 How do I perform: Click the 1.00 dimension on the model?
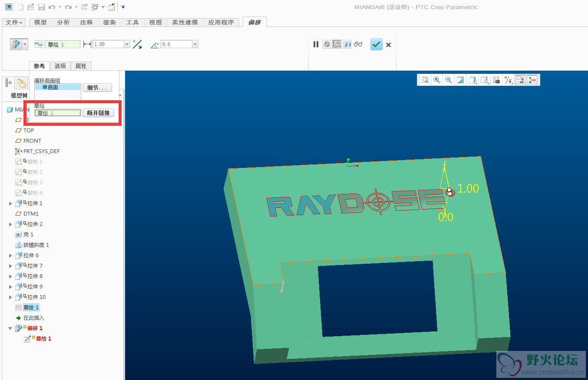pos(468,188)
